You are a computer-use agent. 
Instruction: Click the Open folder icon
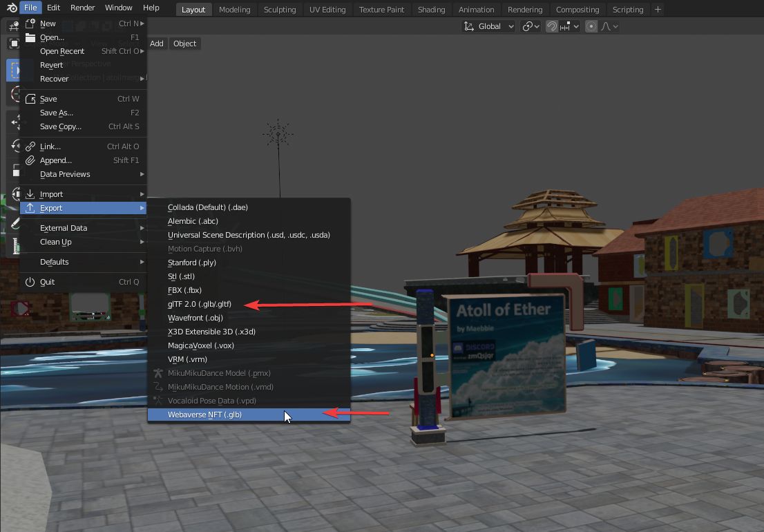pos(30,37)
